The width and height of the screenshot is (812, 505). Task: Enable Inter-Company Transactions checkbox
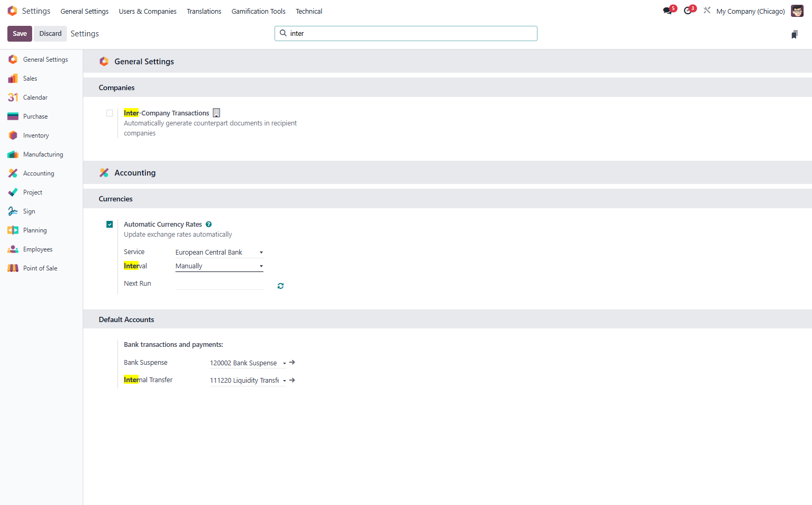[110, 113]
